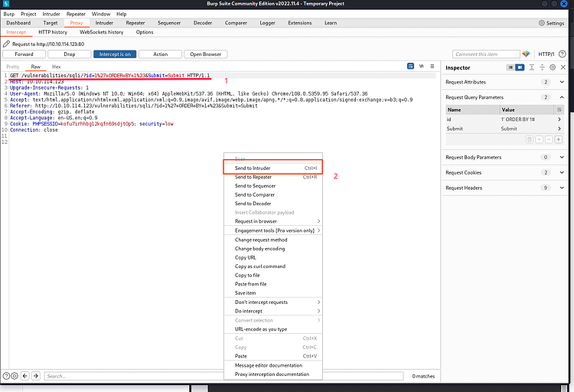Select the Pretty view tab
Viewport: 574px width, 392px height.
point(13,67)
